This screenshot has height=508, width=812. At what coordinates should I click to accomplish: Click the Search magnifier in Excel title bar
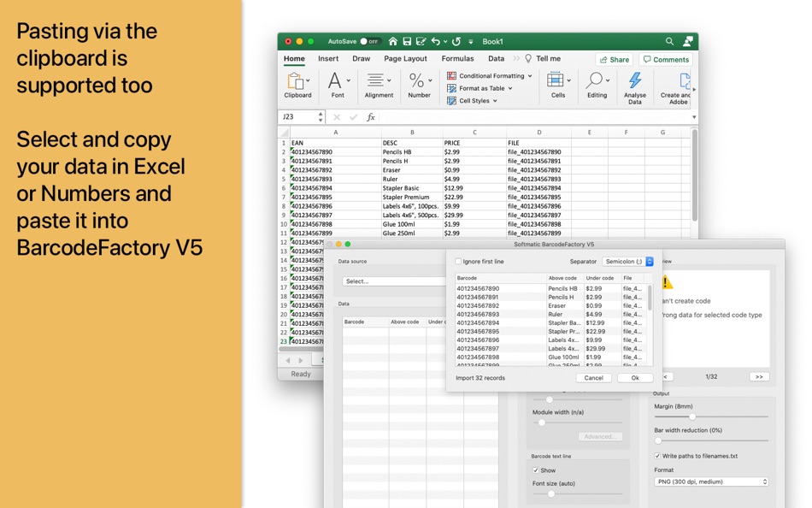coord(669,41)
